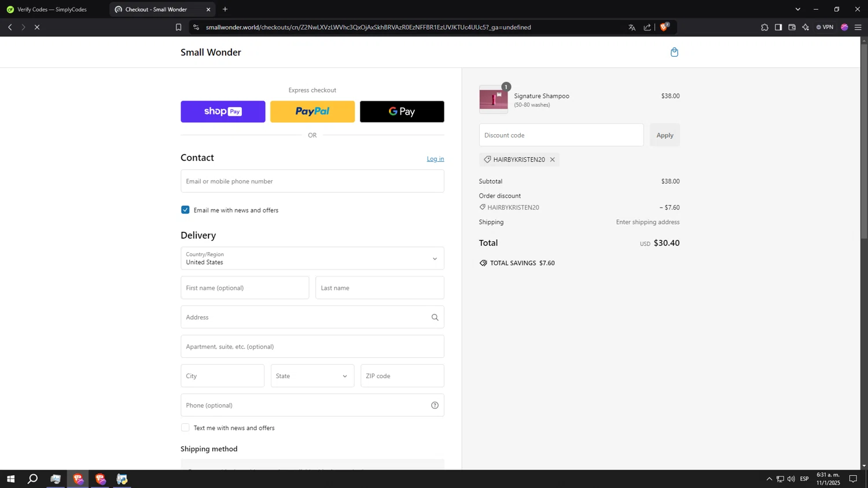Click the phone field help icon
This screenshot has height=488, width=868.
tap(435, 405)
